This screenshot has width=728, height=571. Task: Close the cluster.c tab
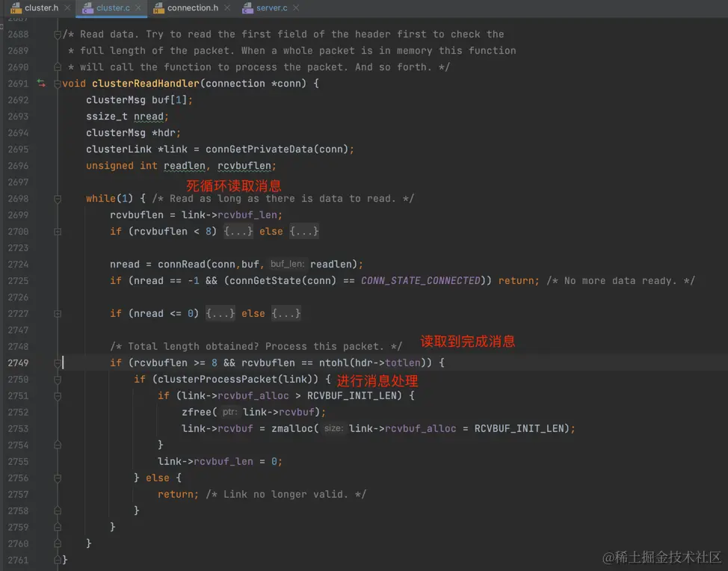click(x=138, y=8)
